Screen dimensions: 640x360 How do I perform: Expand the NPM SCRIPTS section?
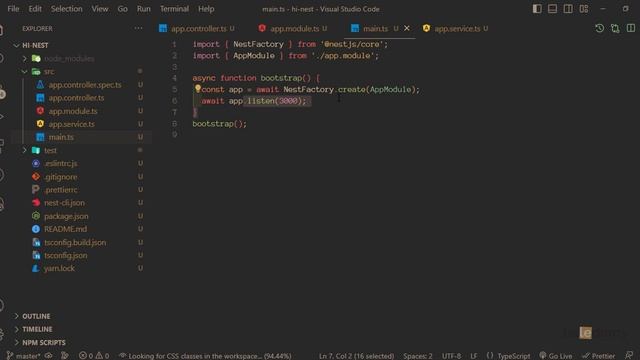pyautogui.click(x=44, y=342)
